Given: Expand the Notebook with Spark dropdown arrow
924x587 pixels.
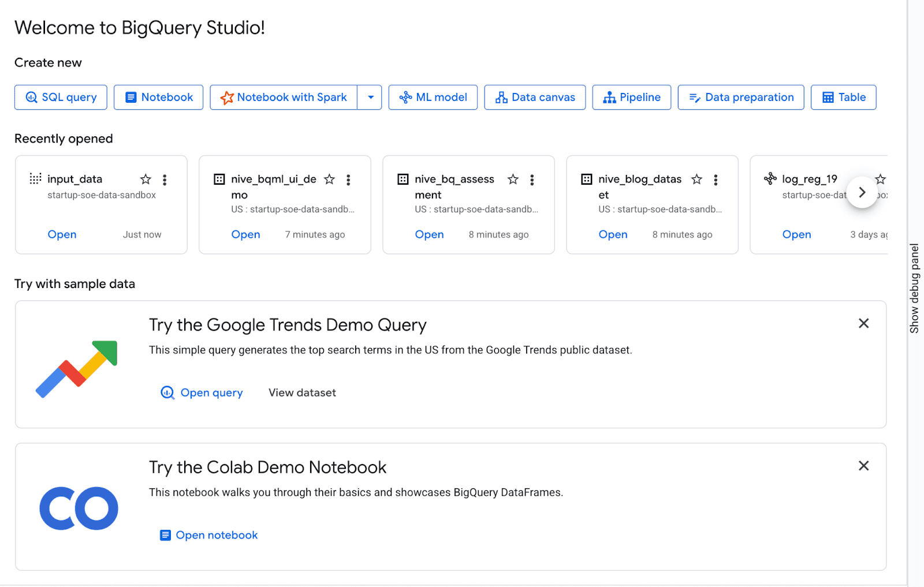Looking at the screenshot, I should point(370,97).
